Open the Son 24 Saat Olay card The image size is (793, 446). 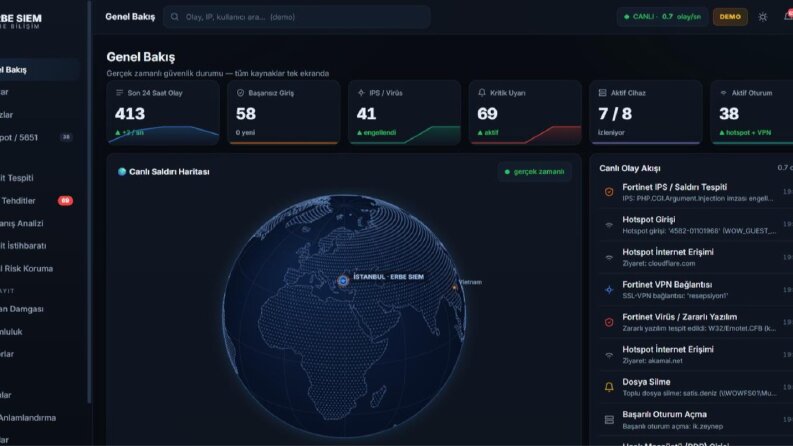pyautogui.click(x=163, y=112)
